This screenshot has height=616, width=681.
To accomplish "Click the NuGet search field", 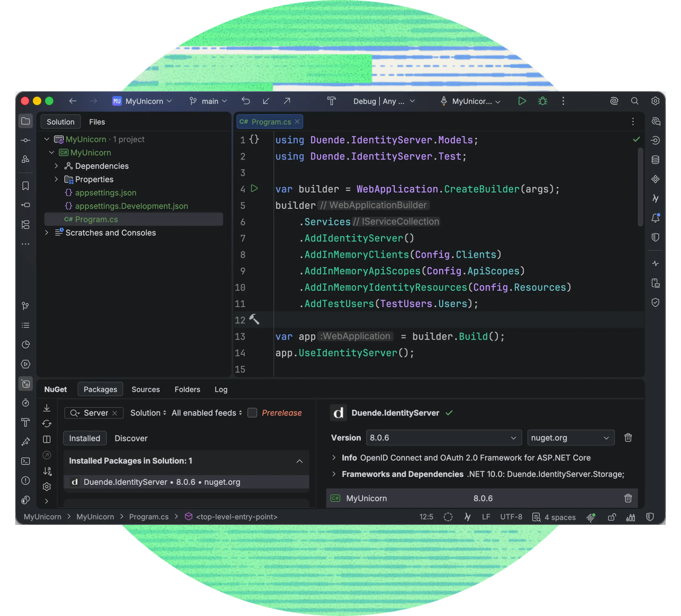I will pos(94,413).
